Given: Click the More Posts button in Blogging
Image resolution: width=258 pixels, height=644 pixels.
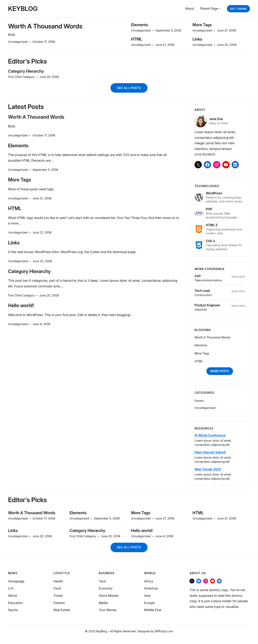Looking at the screenshot, I should (x=220, y=371).
